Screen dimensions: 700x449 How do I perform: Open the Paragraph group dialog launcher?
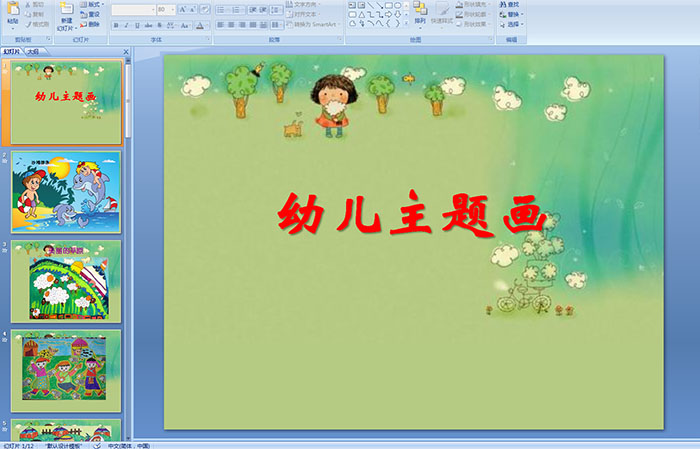340,40
